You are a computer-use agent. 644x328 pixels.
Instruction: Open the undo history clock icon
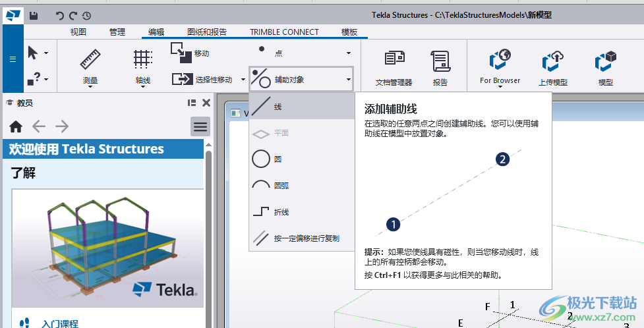coord(86,16)
